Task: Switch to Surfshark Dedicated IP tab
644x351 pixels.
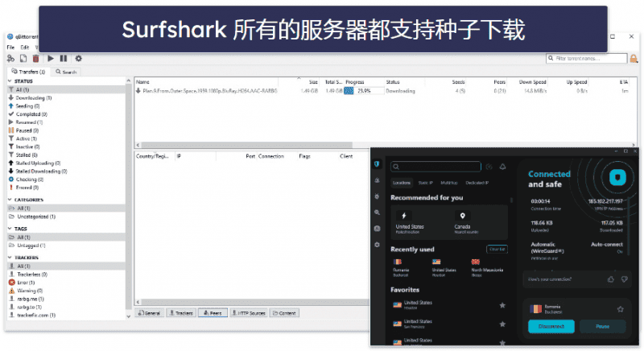Action: point(477,183)
